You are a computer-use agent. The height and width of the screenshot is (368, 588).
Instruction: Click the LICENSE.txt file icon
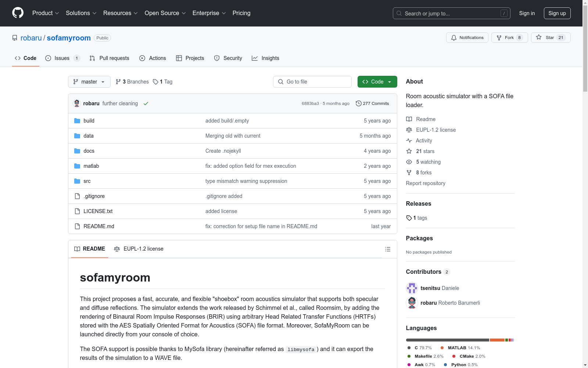[77, 211]
